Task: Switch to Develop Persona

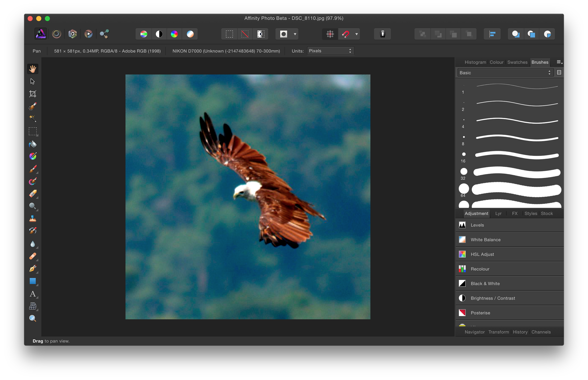Action: (x=72, y=34)
